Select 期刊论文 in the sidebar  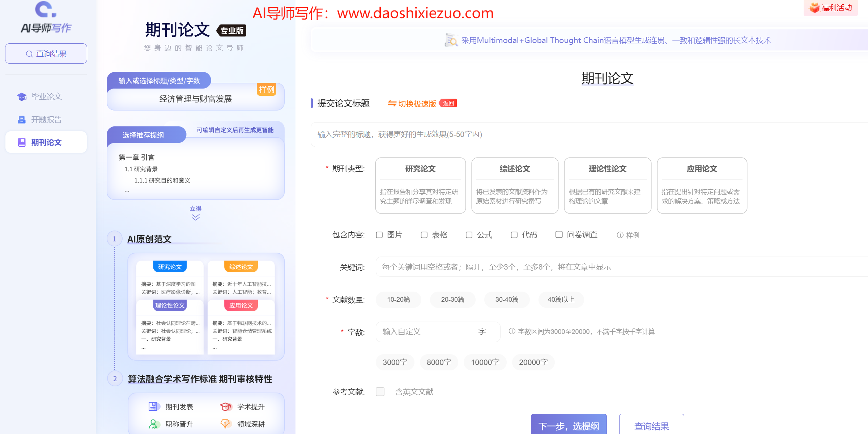pyautogui.click(x=46, y=142)
